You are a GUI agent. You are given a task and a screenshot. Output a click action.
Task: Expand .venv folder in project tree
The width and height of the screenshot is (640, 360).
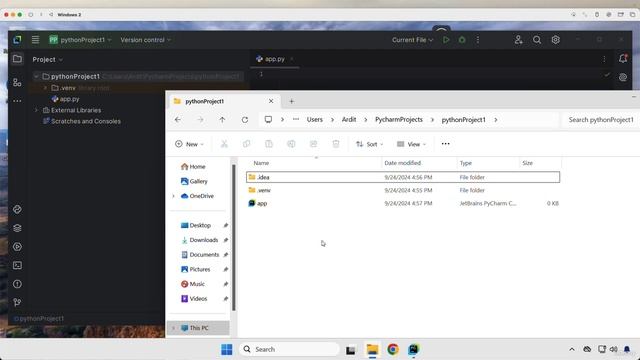coord(45,88)
